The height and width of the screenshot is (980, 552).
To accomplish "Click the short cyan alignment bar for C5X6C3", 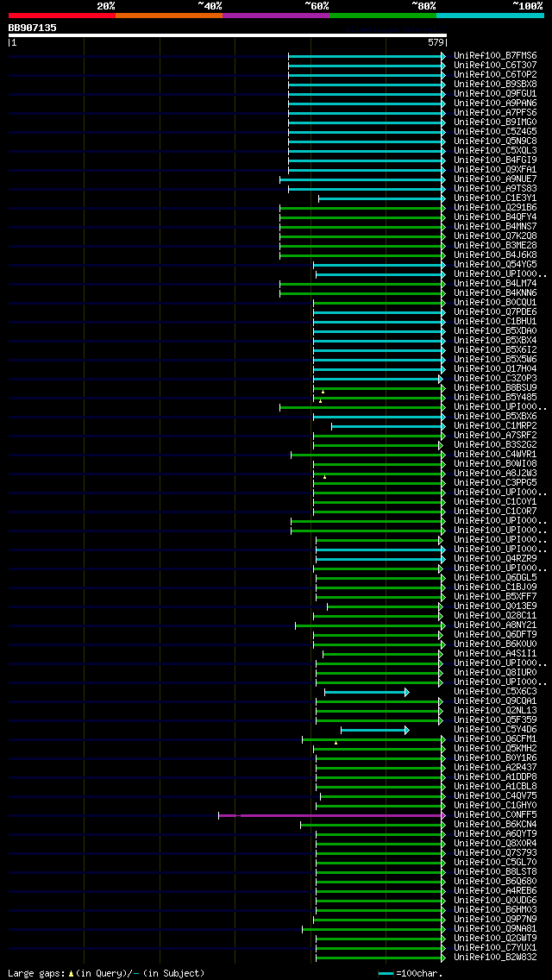I will (x=367, y=692).
